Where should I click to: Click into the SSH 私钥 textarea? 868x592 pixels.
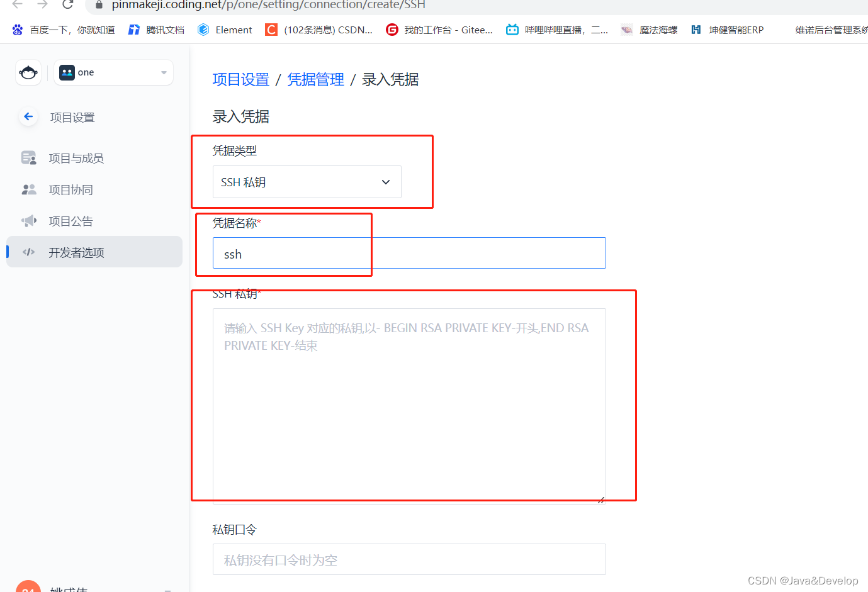click(409, 406)
